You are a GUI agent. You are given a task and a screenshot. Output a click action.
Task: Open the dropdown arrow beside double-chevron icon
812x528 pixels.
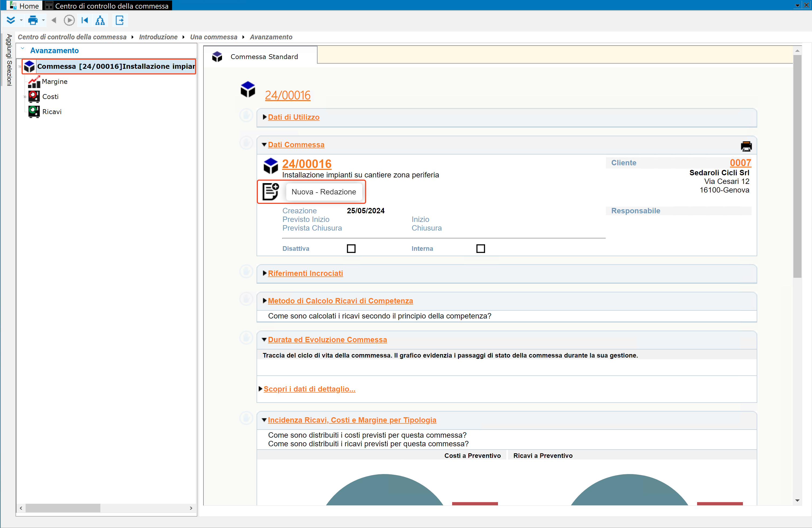[21, 20]
